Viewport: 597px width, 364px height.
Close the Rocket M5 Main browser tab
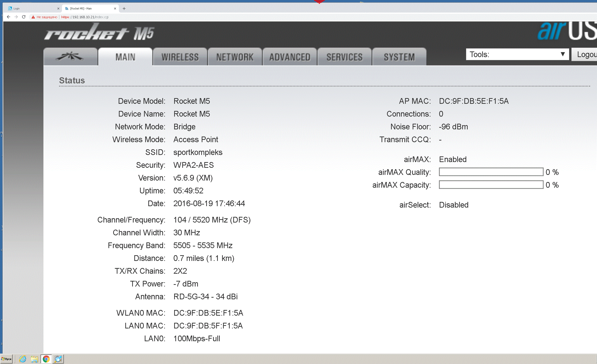pyautogui.click(x=115, y=9)
